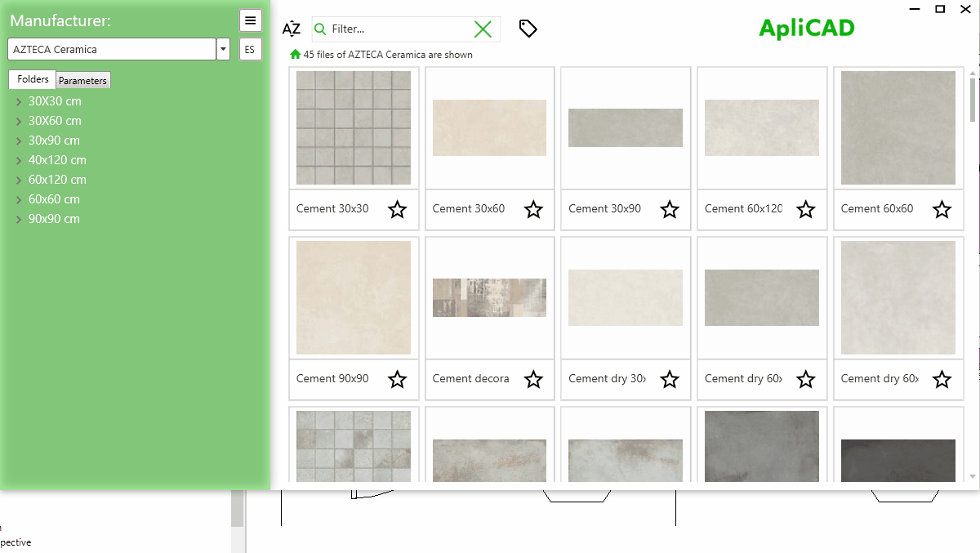
Task: Expand the 90x90 cm folder
Action: pyautogui.click(x=19, y=220)
